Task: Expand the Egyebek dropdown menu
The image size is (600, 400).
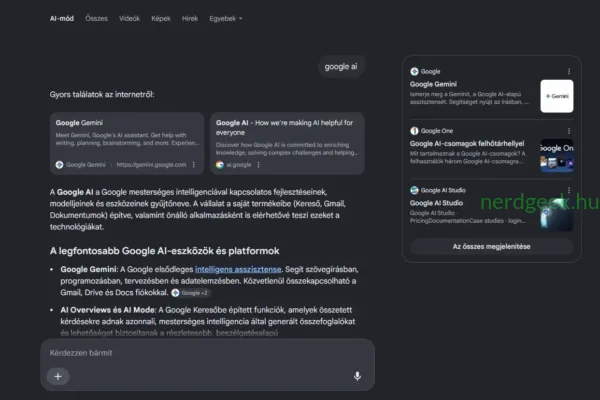Action: point(225,18)
